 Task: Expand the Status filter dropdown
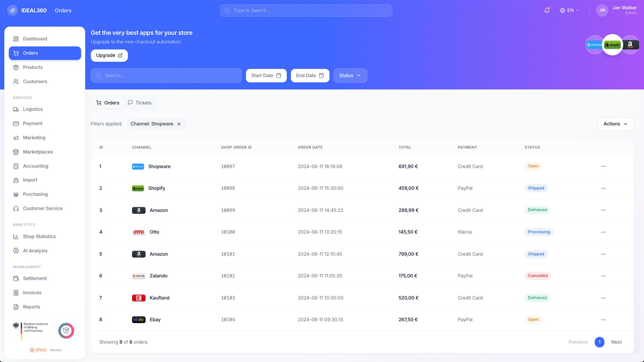click(350, 75)
